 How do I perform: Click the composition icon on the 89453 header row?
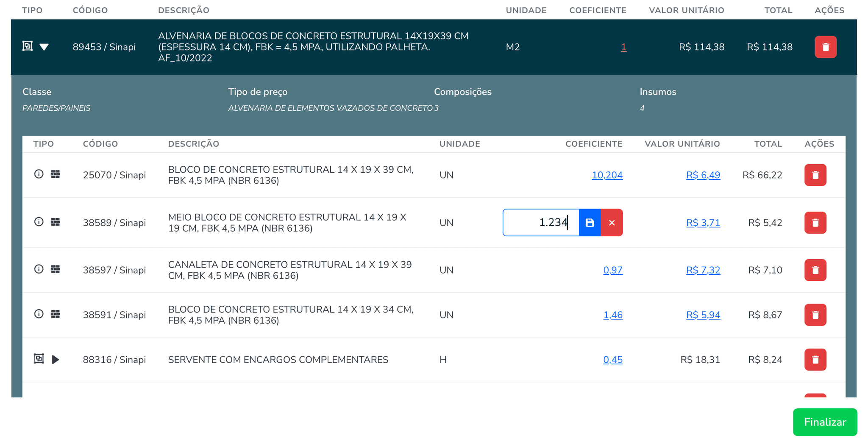(27, 45)
